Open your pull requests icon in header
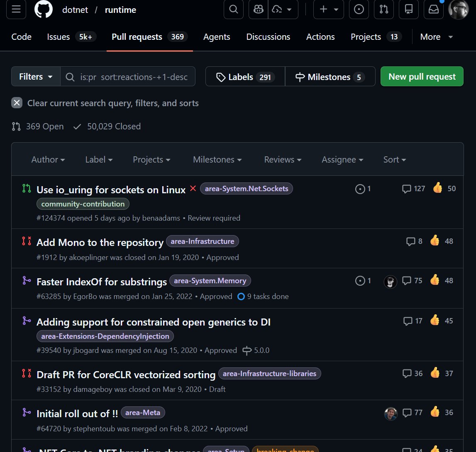476x452 pixels. [384, 10]
